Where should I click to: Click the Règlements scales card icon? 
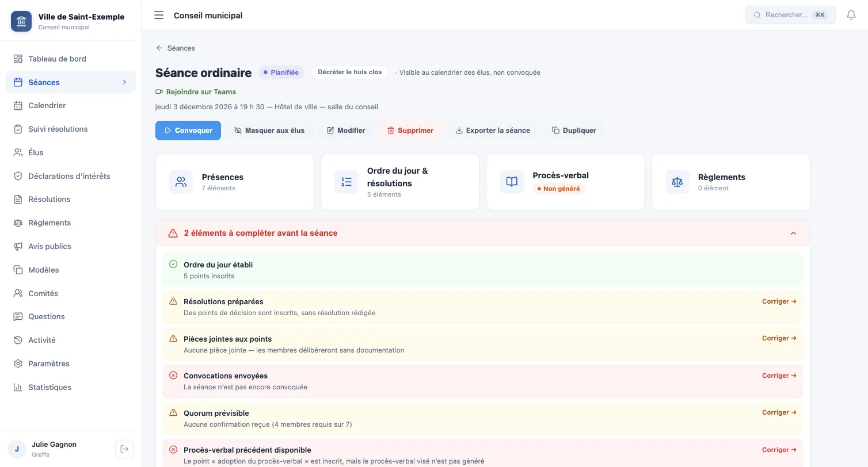coord(677,182)
